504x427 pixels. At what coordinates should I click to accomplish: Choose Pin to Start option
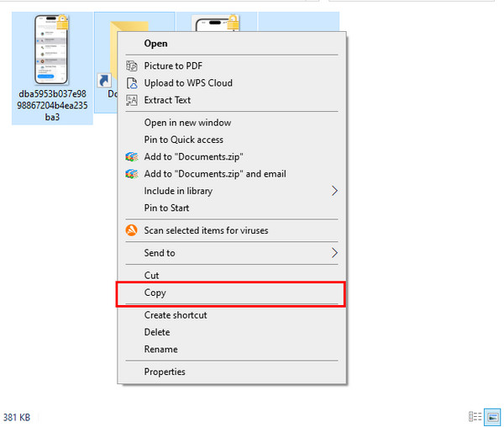coord(167,208)
